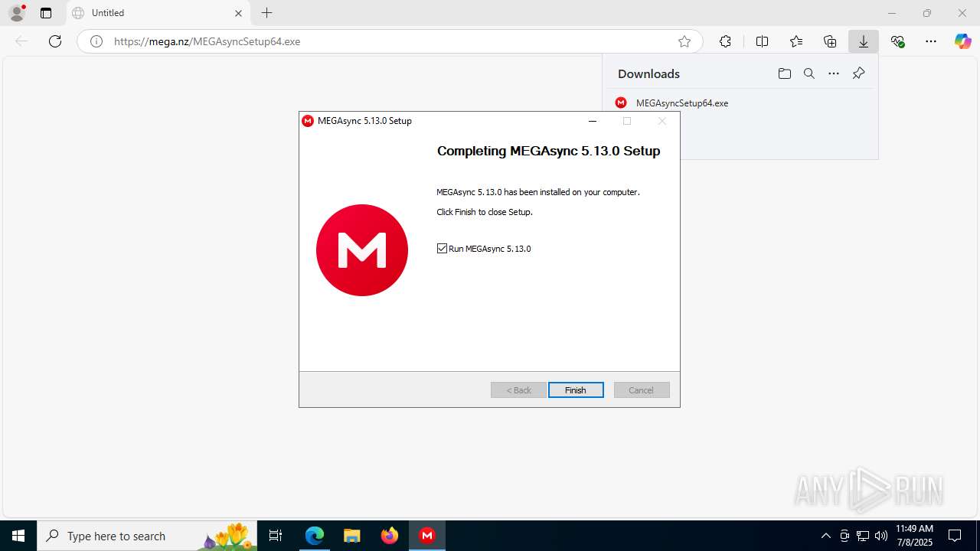Open the clock showing 11:49 AM
980x551 pixels.
point(914,536)
